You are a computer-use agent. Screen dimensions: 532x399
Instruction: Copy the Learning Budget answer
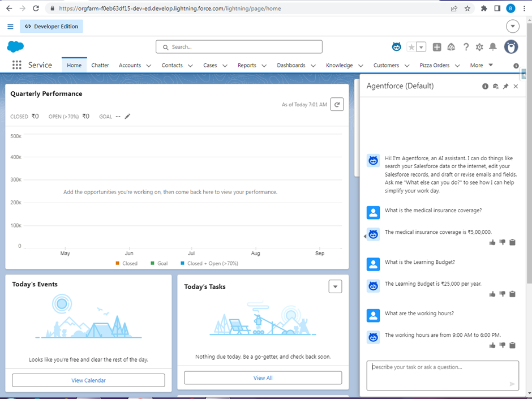512,294
